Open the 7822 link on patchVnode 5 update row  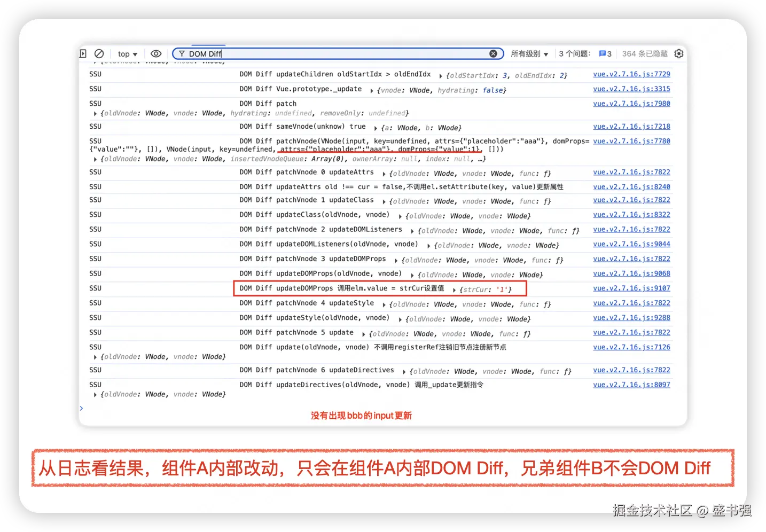(x=631, y=332)
